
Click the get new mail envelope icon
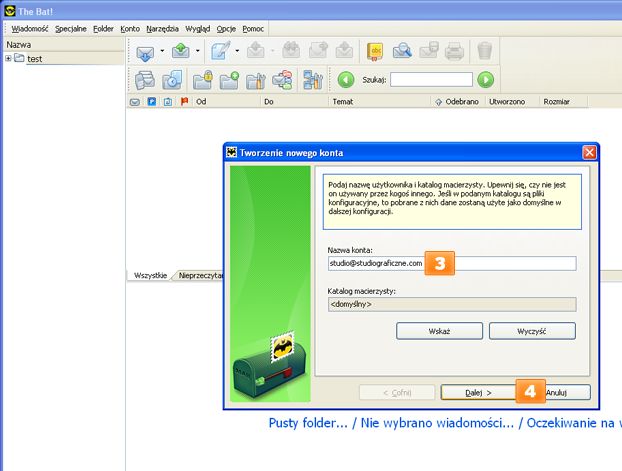click(145, 52)
